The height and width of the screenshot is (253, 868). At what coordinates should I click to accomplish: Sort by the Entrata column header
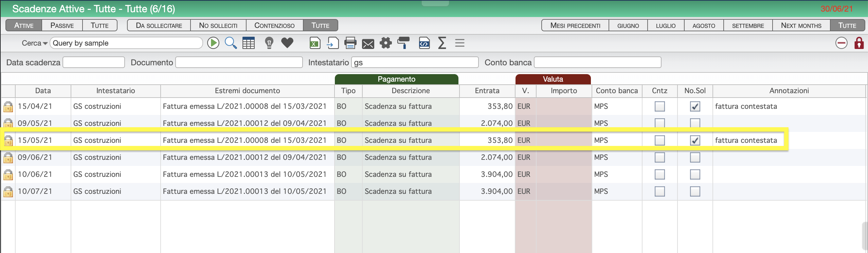click(487, 91)
